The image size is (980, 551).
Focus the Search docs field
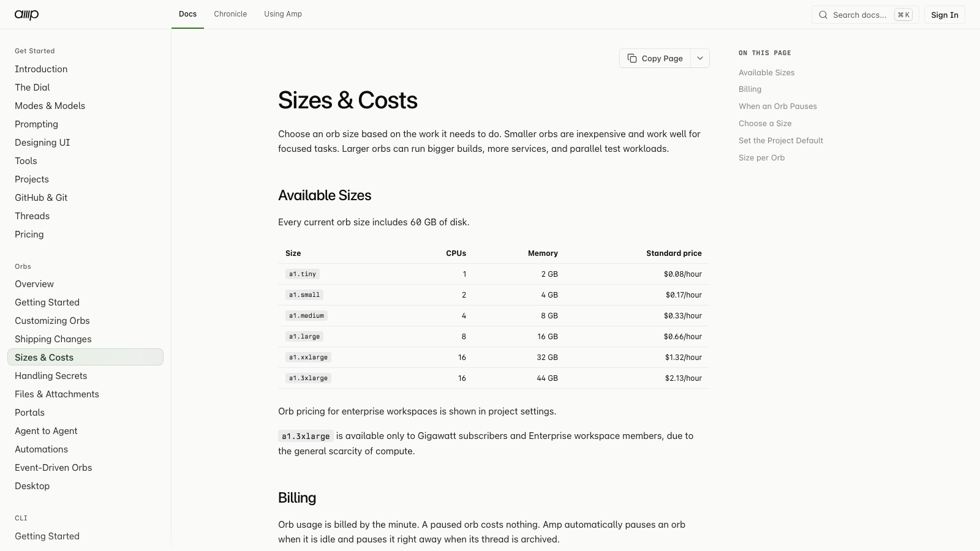[x=865, y=15]
